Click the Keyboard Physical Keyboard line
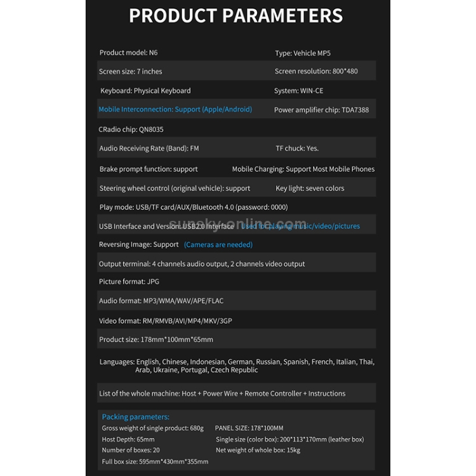Screen dimensions: 476x476 point(145,91)
